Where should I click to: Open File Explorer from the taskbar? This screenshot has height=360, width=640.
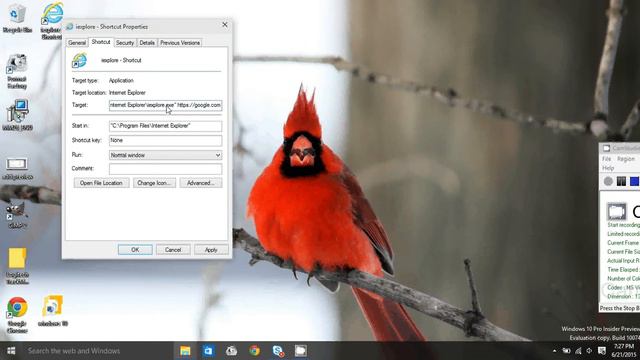click(x=185, y=351)
